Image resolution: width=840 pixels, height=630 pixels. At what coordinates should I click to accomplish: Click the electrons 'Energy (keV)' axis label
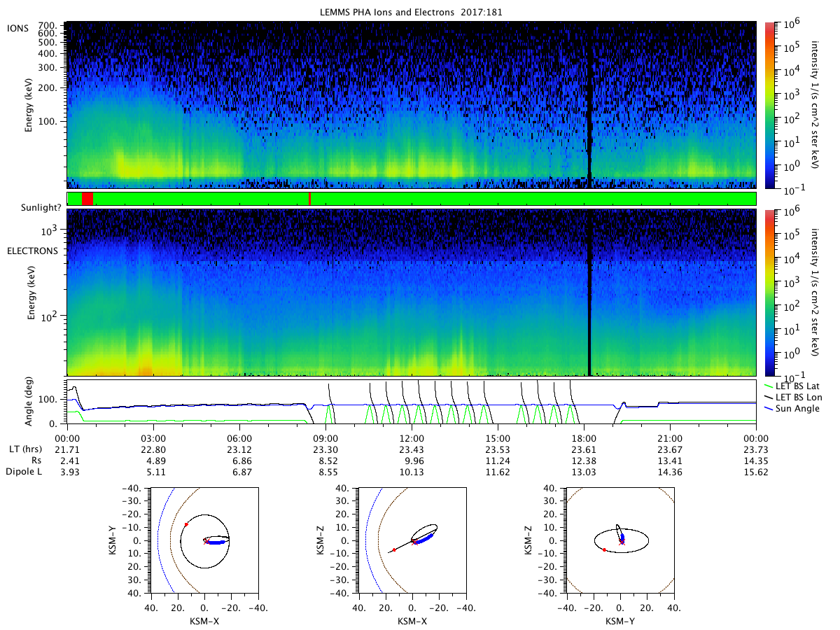pos(32,294)
